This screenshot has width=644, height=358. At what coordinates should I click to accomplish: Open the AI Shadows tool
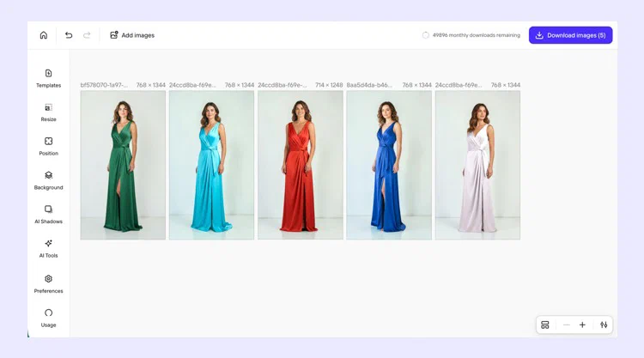(x=48, y=215)
